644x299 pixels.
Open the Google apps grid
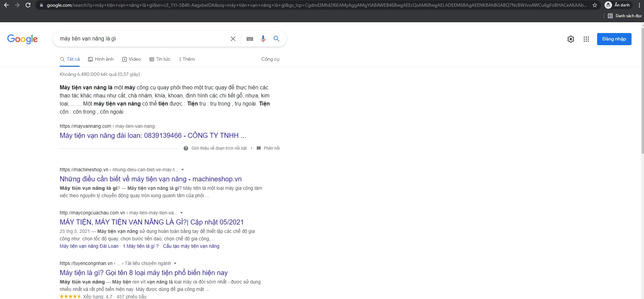click(586, 39)
